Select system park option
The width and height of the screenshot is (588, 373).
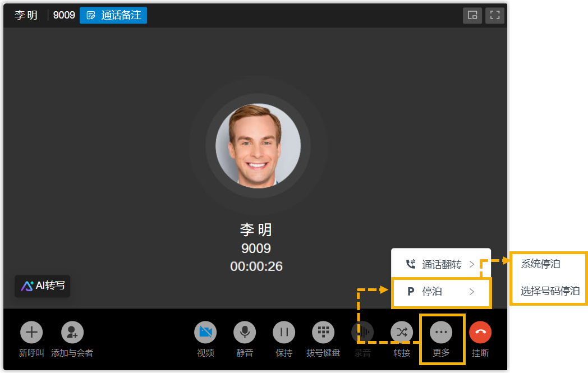540,264
